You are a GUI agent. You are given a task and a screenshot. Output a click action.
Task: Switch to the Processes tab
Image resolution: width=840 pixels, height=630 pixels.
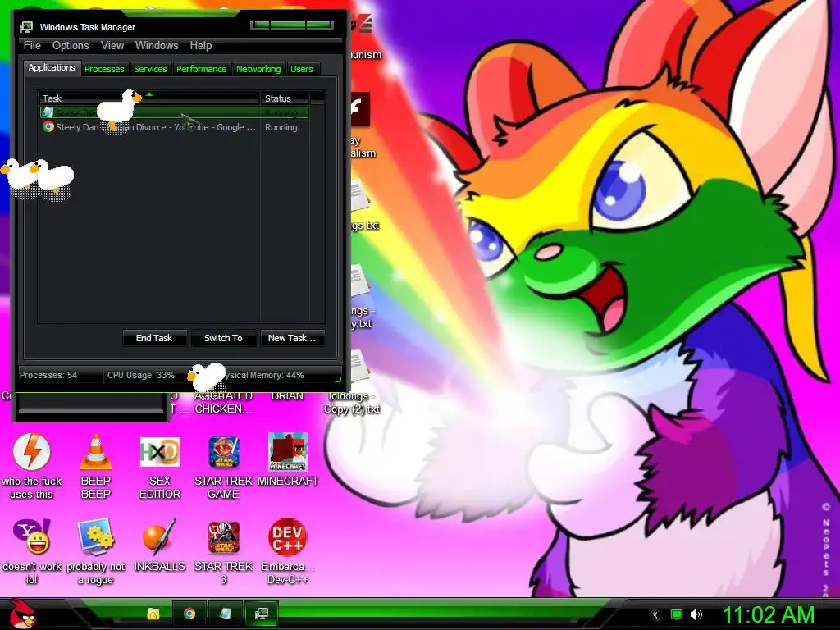104,69
